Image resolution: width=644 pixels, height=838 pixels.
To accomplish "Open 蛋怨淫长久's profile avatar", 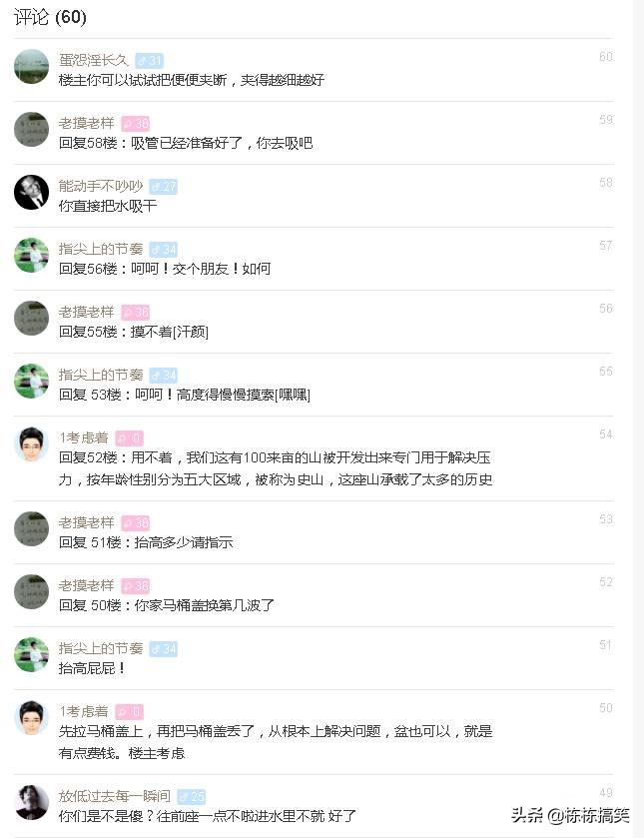I will point(31,65).
